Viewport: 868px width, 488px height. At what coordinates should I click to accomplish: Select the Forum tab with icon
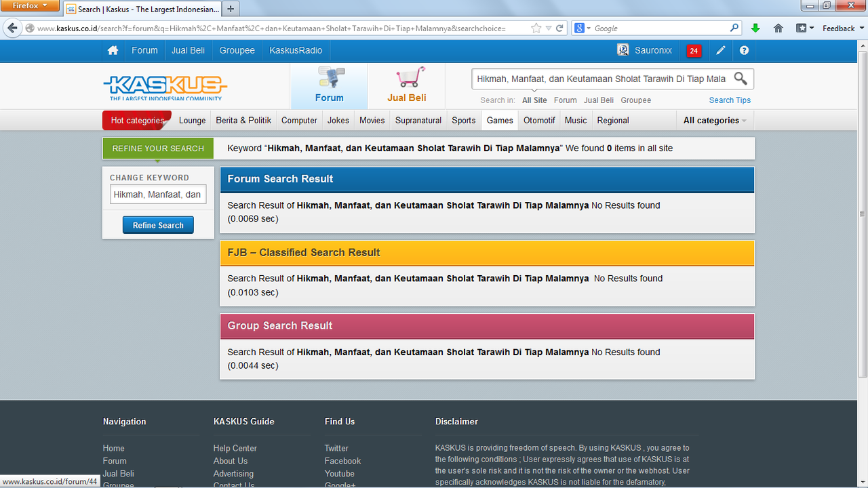[x=329, y=86]
